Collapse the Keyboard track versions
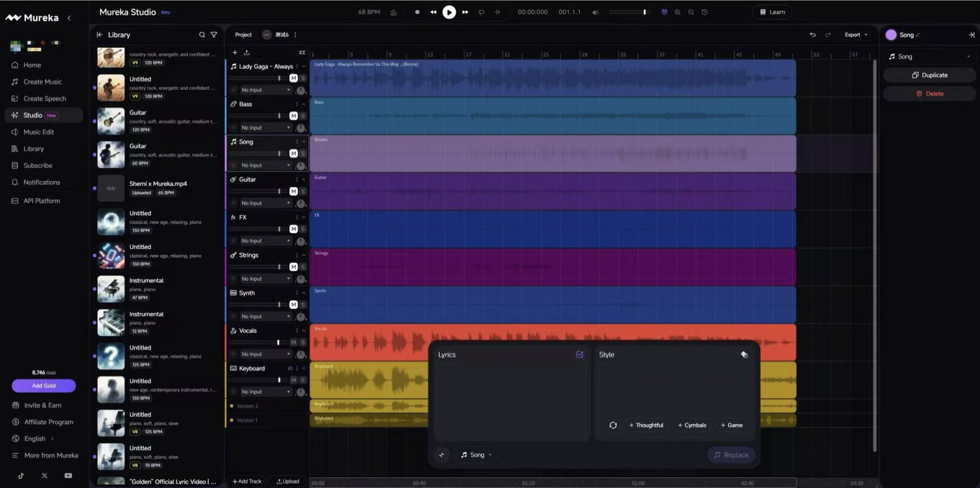 [304, 368]
